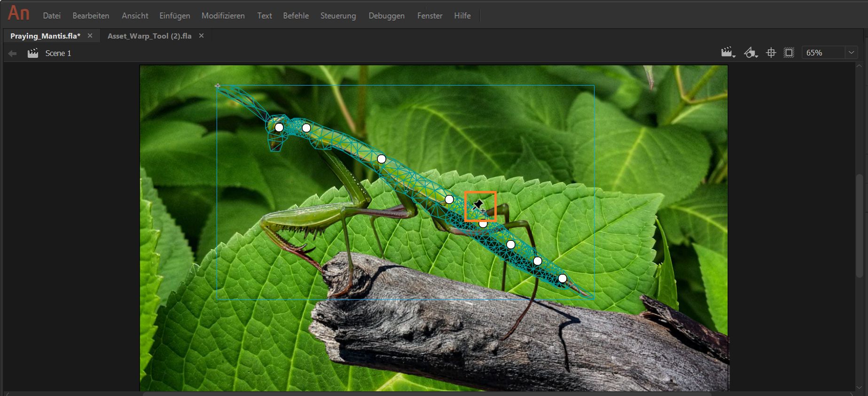Click the clapperboard icon beside Scene 1
Screen dimensions: 868x396
tap(33, 53)
